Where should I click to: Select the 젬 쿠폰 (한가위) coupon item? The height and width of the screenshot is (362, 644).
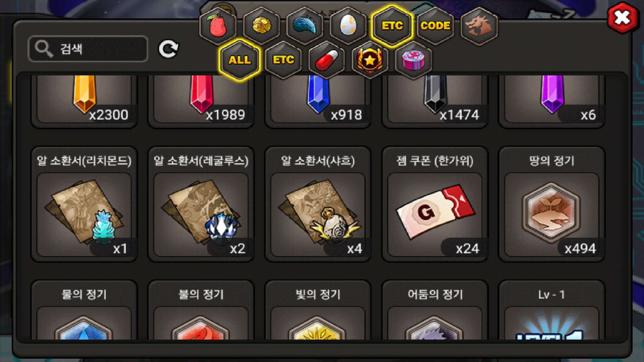[435, 204]
